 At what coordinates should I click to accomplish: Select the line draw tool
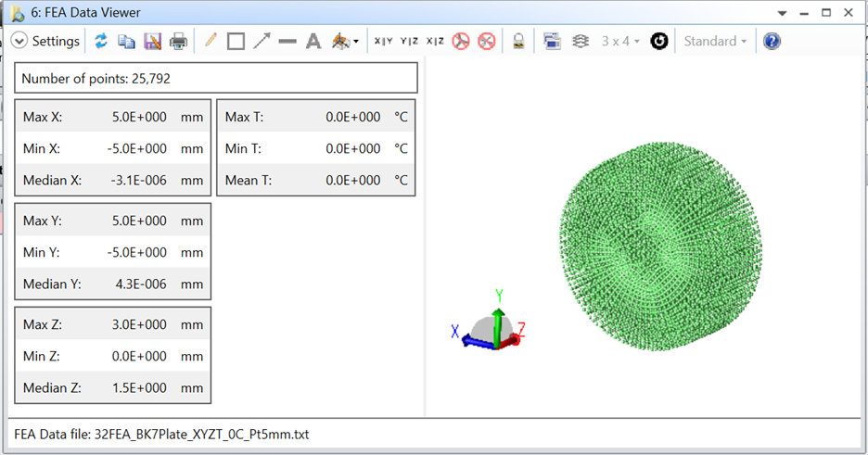point(287,42)
